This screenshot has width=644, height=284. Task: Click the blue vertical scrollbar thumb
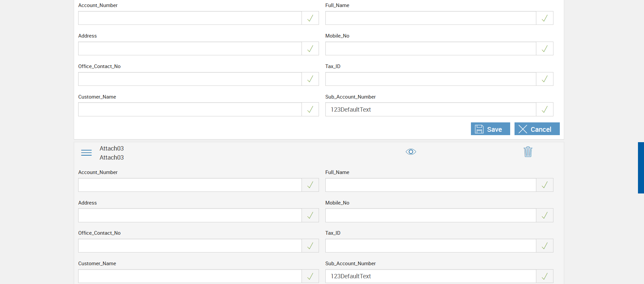click(641, 168)
